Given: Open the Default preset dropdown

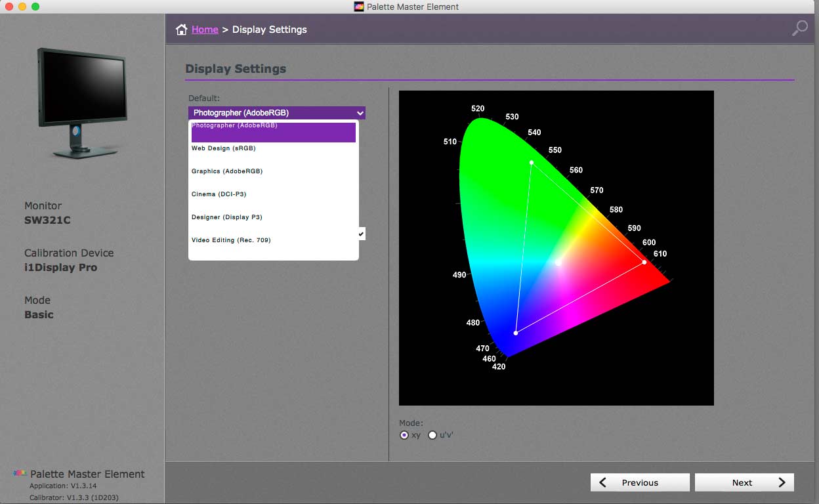Looking at the screenshot, I should click(276, 113).
